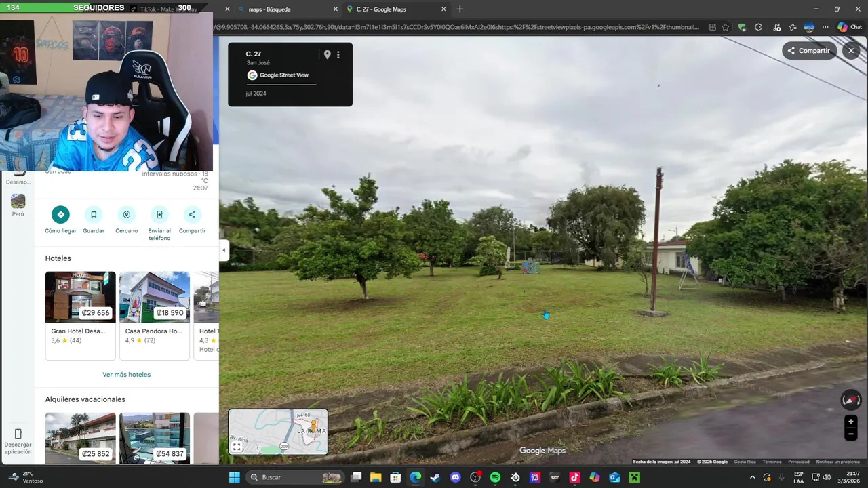Open Casa Pandora Ho... hotel card
Image resolution: width=868 pixels, height=488 pixels.
click(155, 315)
